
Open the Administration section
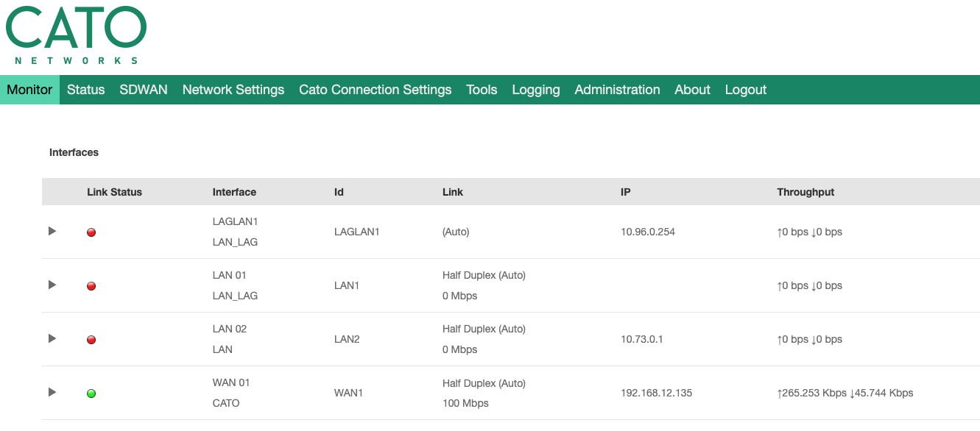(617, 90)
